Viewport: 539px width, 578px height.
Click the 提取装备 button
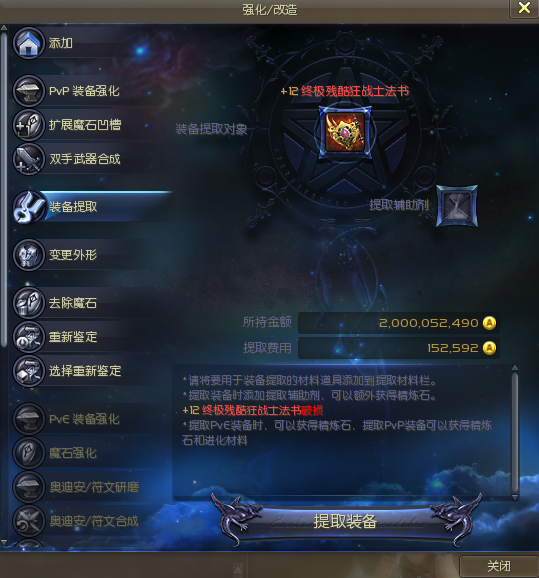[345, 521]
